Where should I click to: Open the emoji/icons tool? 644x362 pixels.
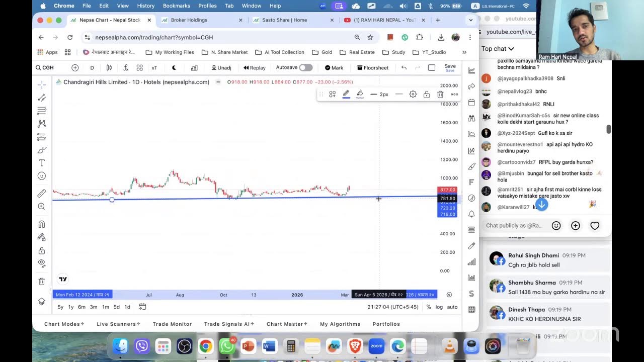(x=42, y=176)
